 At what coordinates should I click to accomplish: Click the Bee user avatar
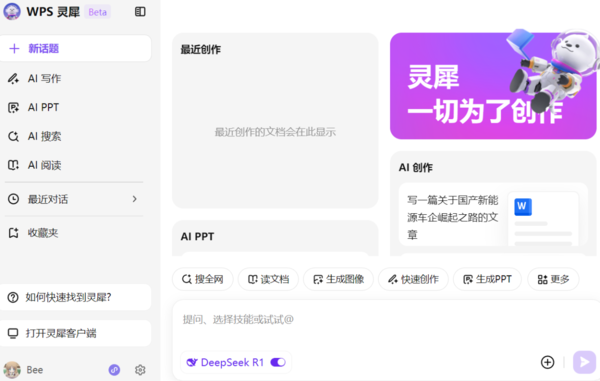point(12,370)
